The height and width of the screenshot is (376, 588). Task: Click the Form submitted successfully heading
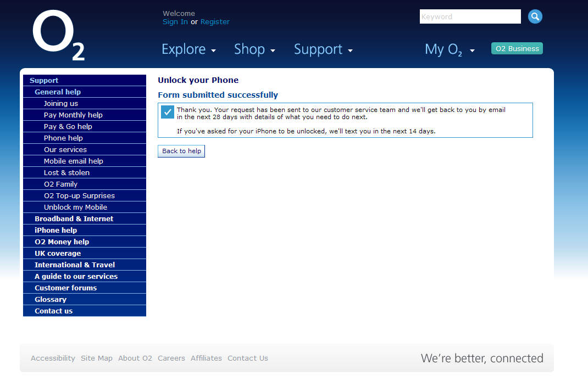[x=218, y=95]
